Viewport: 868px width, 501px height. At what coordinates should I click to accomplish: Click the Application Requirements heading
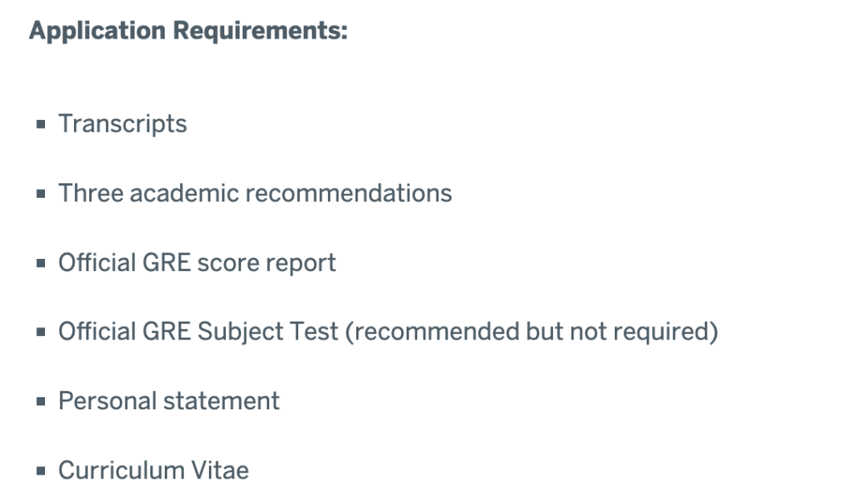point(188,31)
